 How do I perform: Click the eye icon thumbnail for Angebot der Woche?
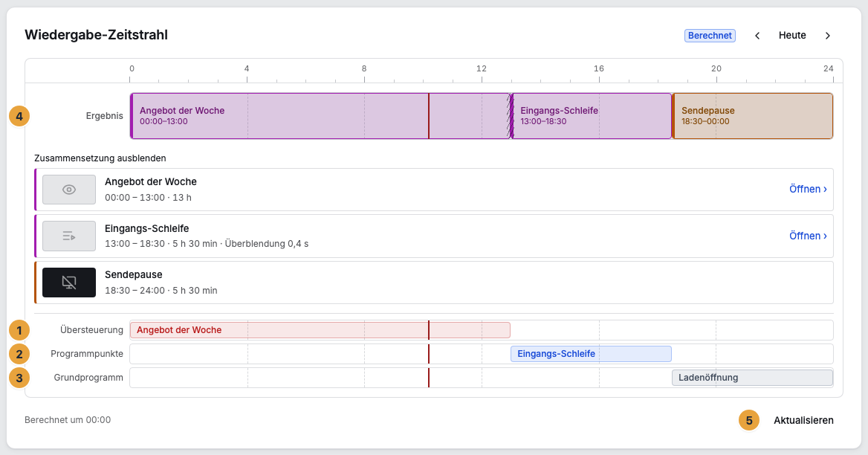tap(69, 190)
